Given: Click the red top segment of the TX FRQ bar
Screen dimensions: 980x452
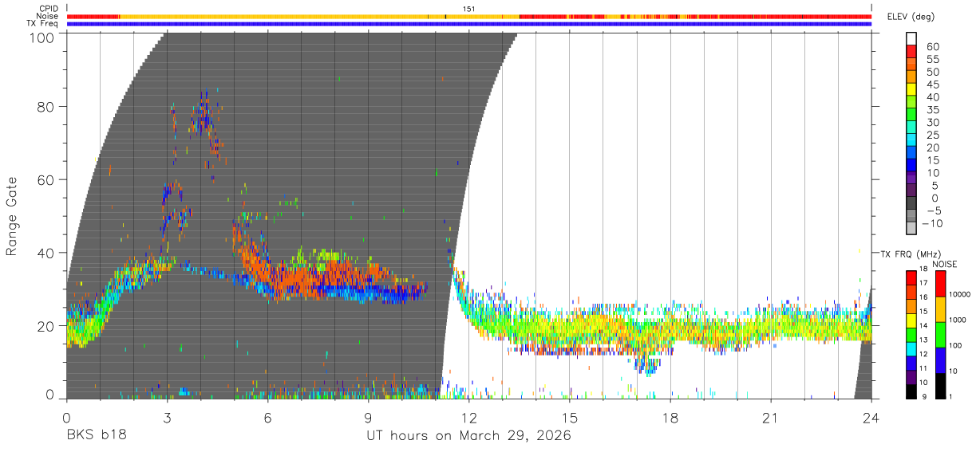Looking at the screenshot, I should [x=911, y=277].
